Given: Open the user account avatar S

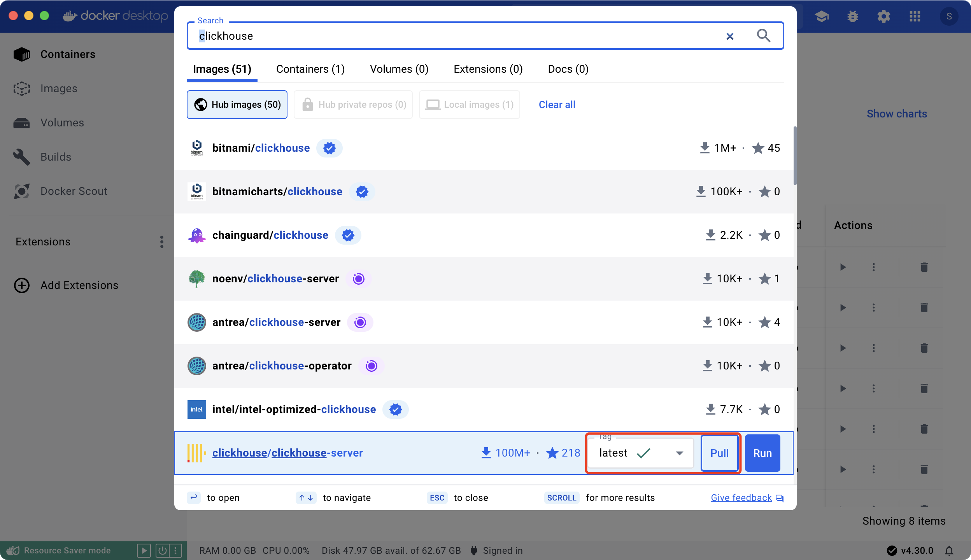Looking at the screenshot, I should click(x=949, y=16).
